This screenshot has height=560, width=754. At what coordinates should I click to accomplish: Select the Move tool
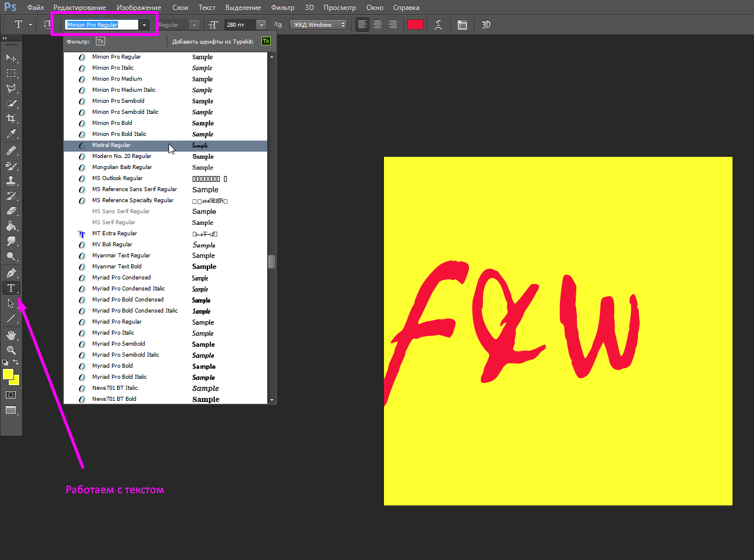click(11, 58)
